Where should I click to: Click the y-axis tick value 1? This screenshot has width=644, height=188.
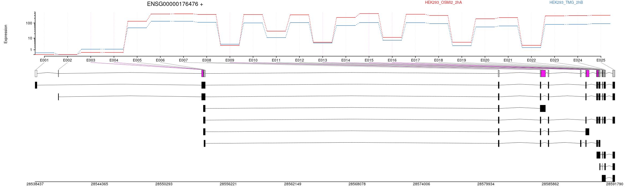pyautogui.click(x=31, y=50)
